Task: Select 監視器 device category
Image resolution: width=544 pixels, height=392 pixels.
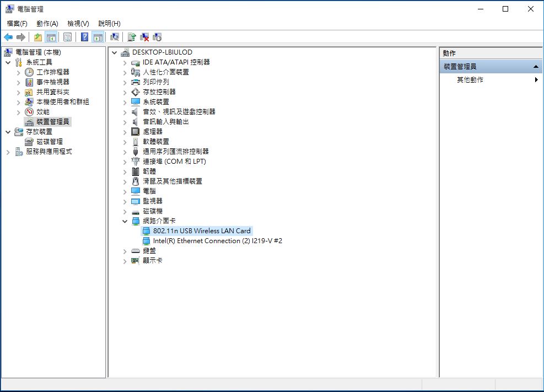Action: point(153,201)
